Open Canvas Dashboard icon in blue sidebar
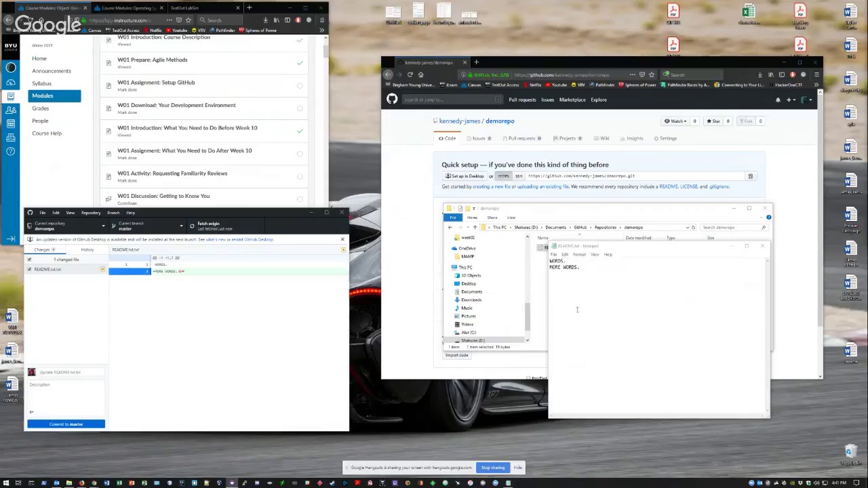Screen dimensions: 868x488 (11, 82)
